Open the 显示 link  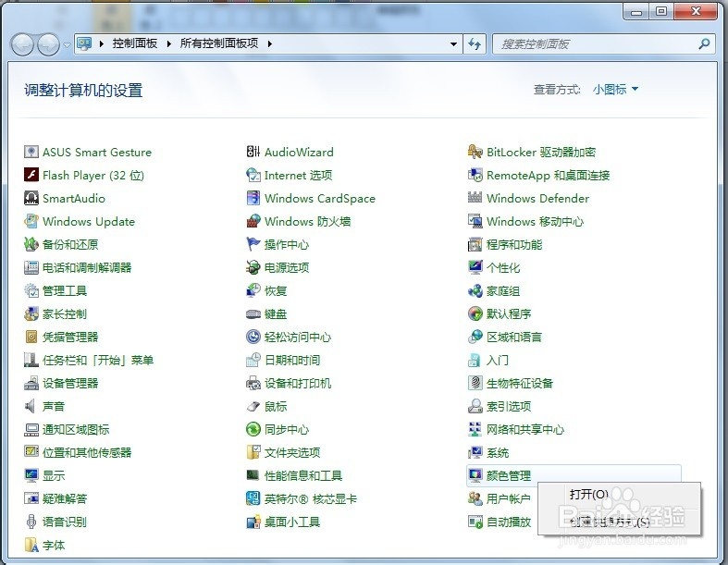tap(54, 475)
